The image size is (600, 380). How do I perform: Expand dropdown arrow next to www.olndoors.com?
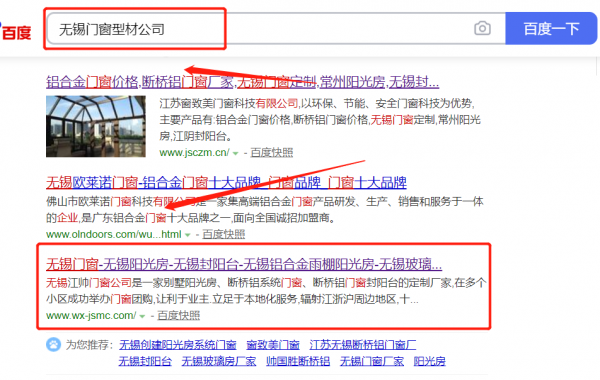click(x=188, y=235)
